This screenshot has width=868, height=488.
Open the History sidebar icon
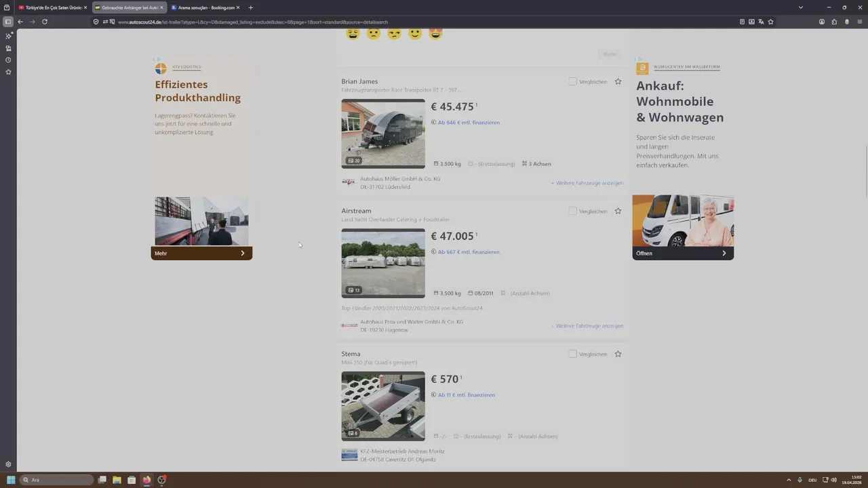pos(8,60)
